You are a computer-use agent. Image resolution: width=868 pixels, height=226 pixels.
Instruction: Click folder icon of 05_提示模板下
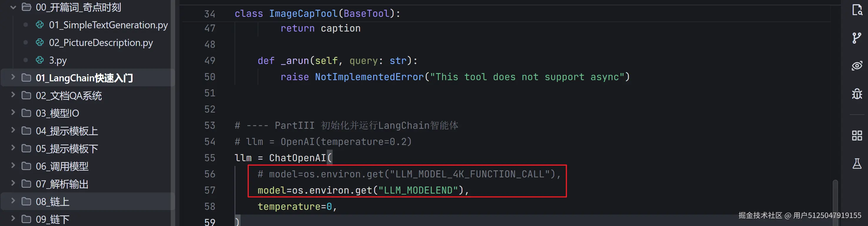click(26, 149)
